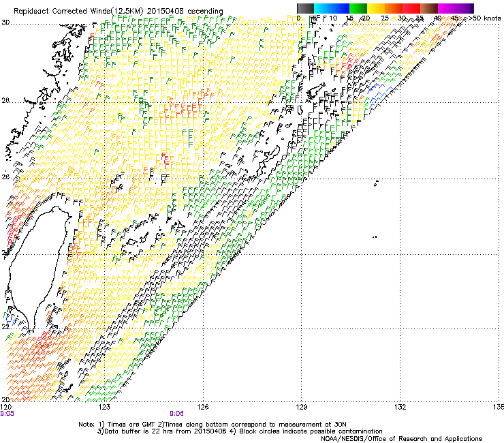
Task: Click the '0' label under the legend
Action: pos(298,18)
